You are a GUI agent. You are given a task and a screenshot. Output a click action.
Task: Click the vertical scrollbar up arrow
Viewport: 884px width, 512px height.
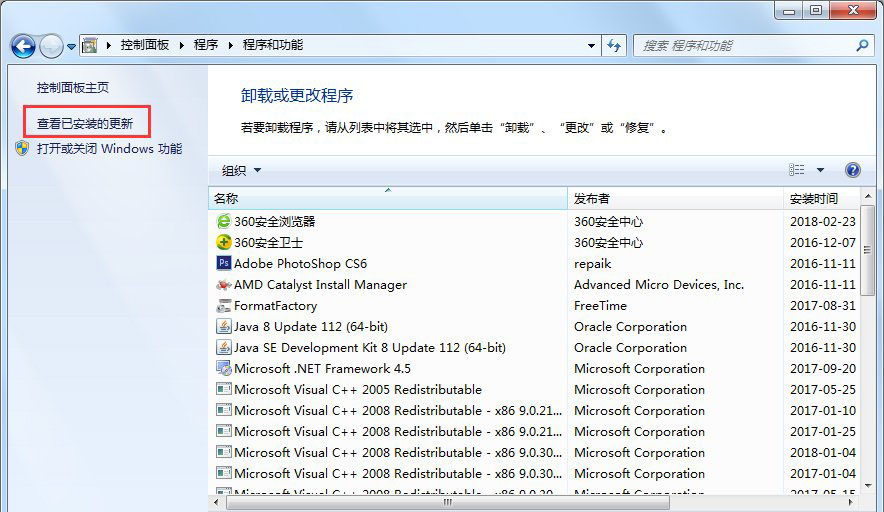click(x=868, y=196)
